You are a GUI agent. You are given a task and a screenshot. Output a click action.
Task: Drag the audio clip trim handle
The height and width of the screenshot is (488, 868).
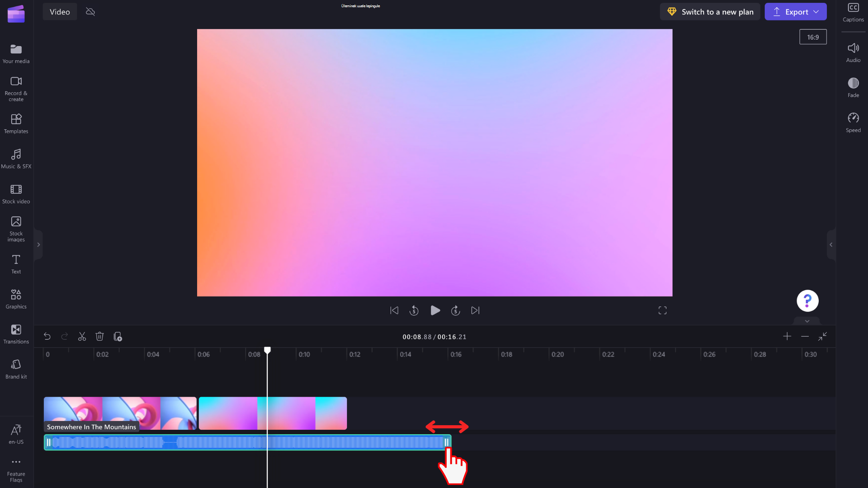point(447,442)
